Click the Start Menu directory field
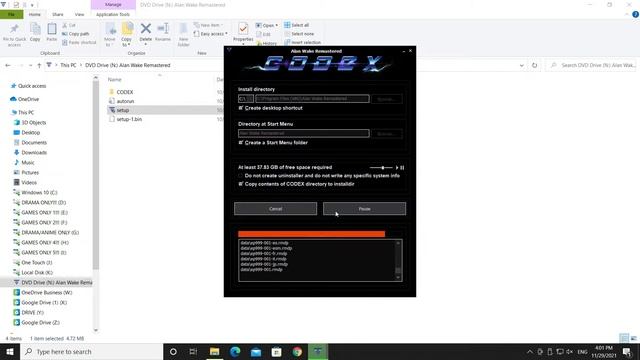The image size is (640, 360). pos(304,133)
